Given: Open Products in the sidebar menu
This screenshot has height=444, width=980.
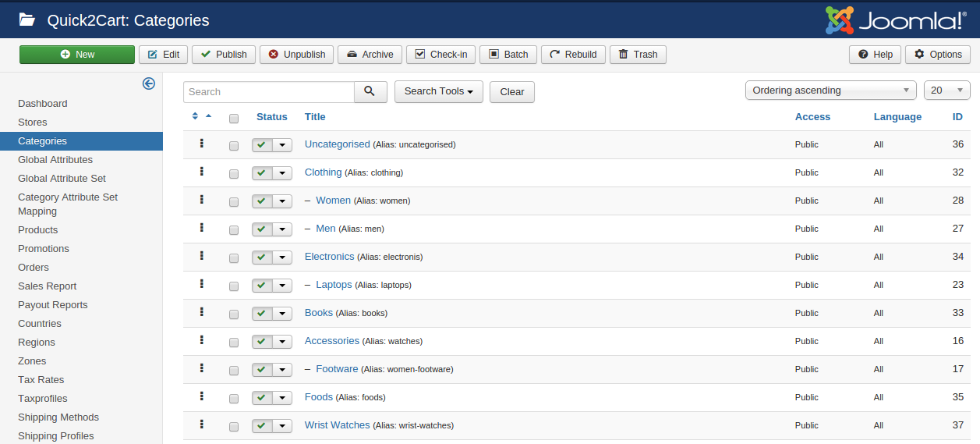Looking at the screenshot, I should click(x=38, y=229).
